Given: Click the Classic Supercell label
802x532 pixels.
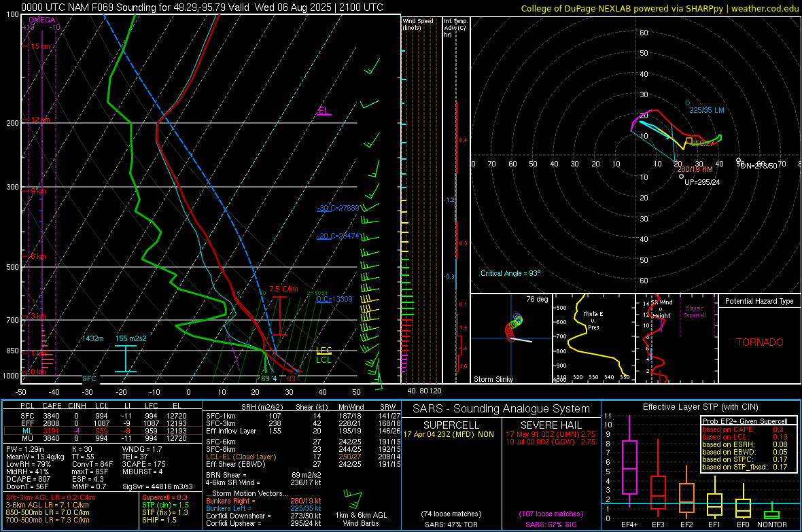Looking at the screenshot, I should tap(694, 312).
